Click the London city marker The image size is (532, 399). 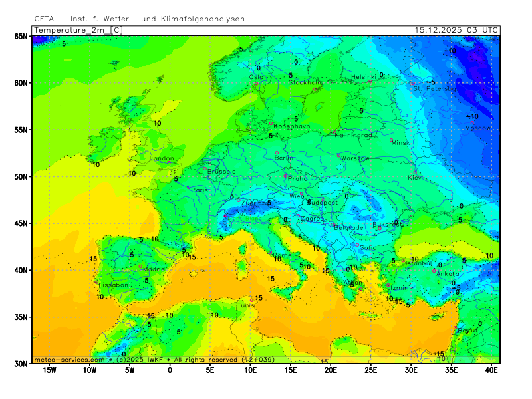pos(169,162)
